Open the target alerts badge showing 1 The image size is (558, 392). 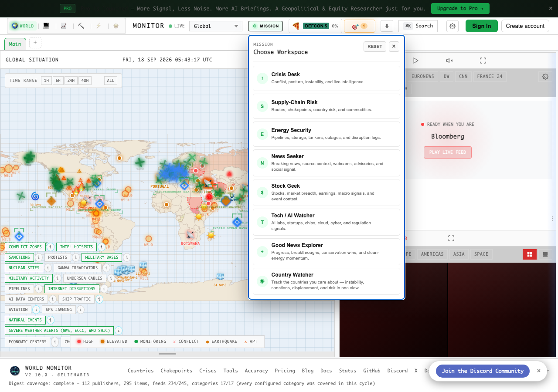[360, 26]
